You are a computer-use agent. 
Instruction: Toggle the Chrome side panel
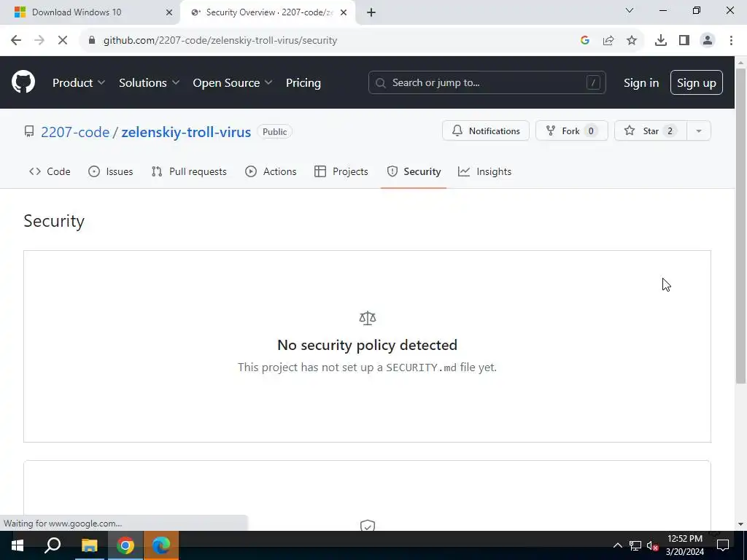[x=684, y=41]
